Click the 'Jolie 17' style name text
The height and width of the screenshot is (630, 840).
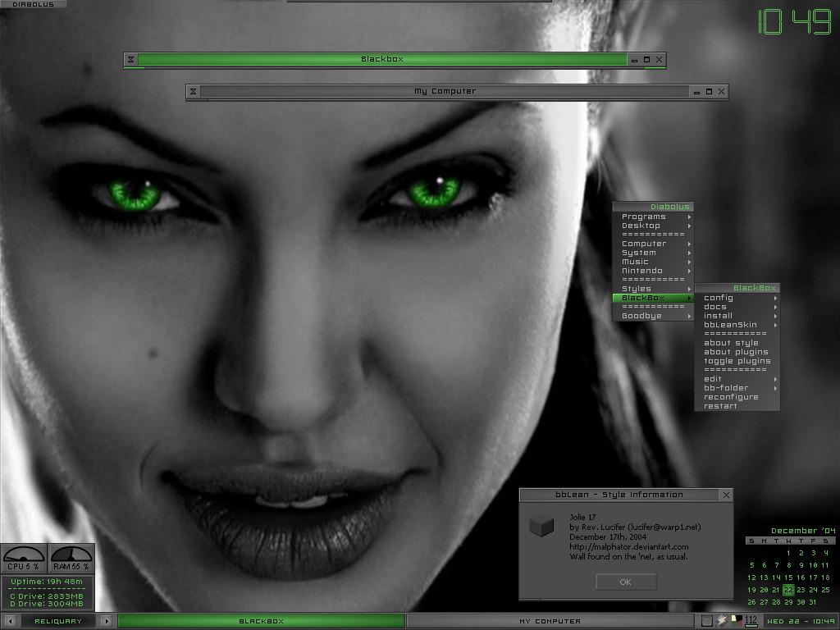(582, 518)
